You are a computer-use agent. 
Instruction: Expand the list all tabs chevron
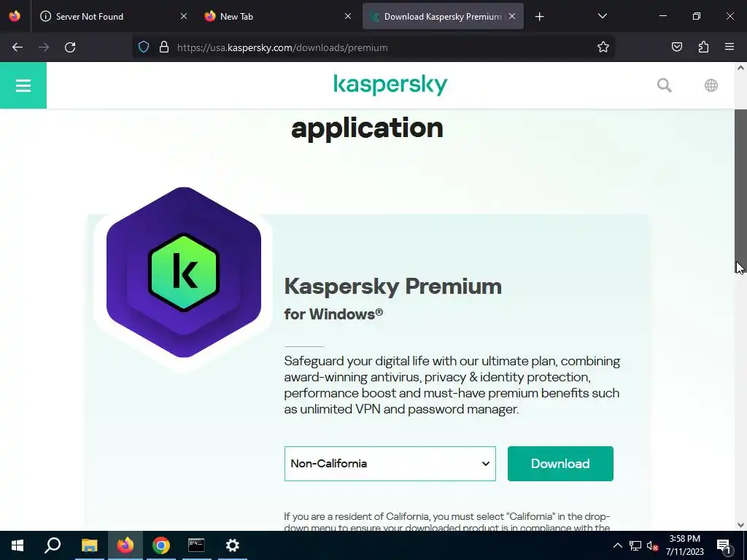(602, 17)
